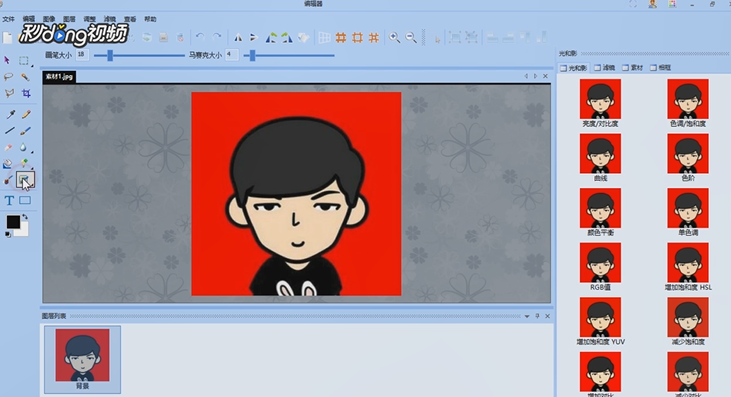
Task: Select the arrow move tool
Action: (x=7, y=60)
